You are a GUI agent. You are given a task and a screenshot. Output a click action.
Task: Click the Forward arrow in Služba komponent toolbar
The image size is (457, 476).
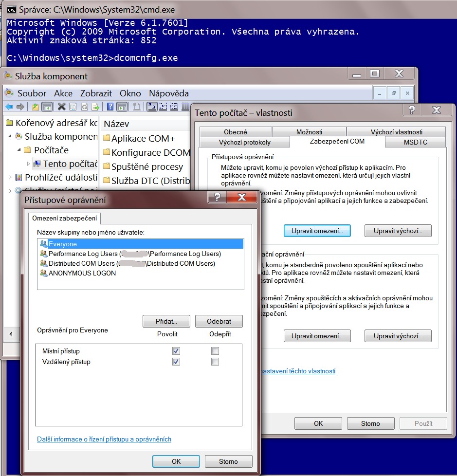click(20, 107)
